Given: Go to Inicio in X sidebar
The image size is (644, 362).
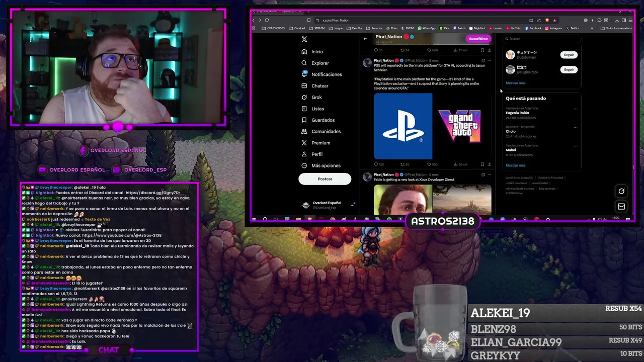Looking at the screenshot, I should click(x=312, y=52).
